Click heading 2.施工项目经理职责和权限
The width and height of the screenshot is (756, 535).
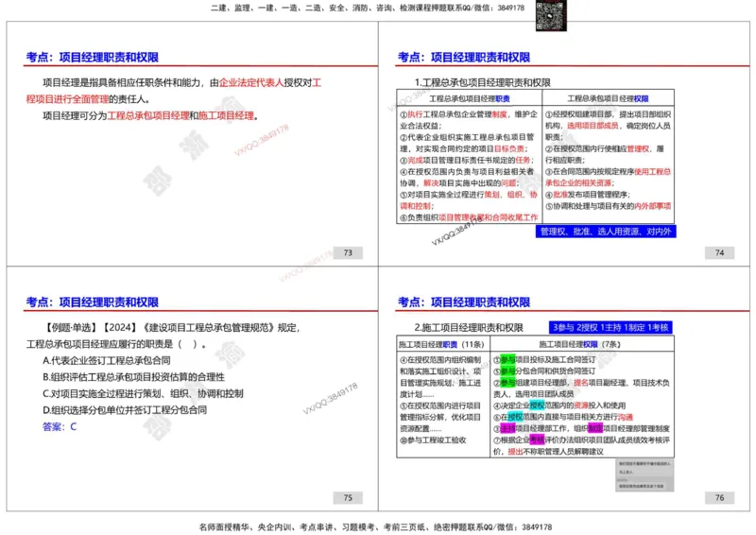pos(469,328)
